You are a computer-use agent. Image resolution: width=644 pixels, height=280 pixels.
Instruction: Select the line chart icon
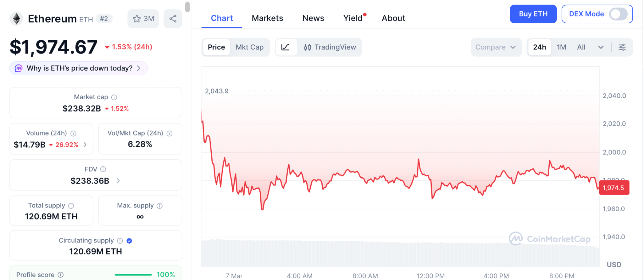coord(286,47)
